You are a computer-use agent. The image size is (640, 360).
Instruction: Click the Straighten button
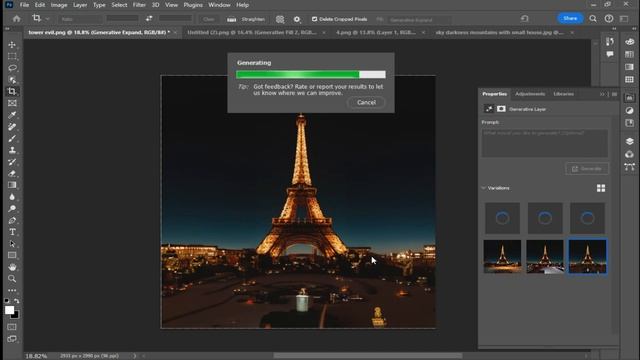tap(246, 19)
